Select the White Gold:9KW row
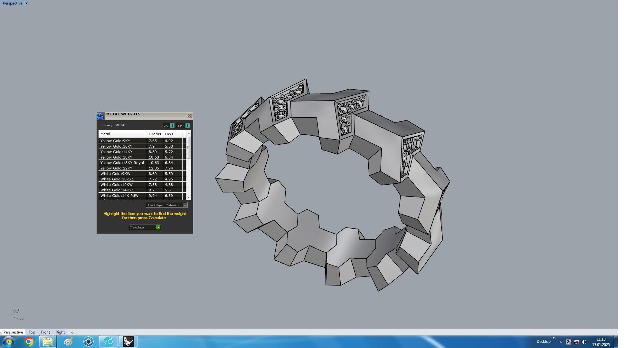The image size is (644, 348). coord(142,174)
